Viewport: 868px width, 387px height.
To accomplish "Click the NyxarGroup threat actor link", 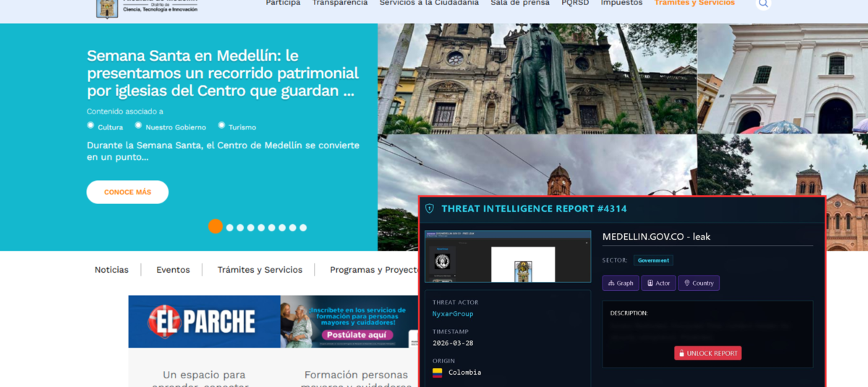I will 452,314.
